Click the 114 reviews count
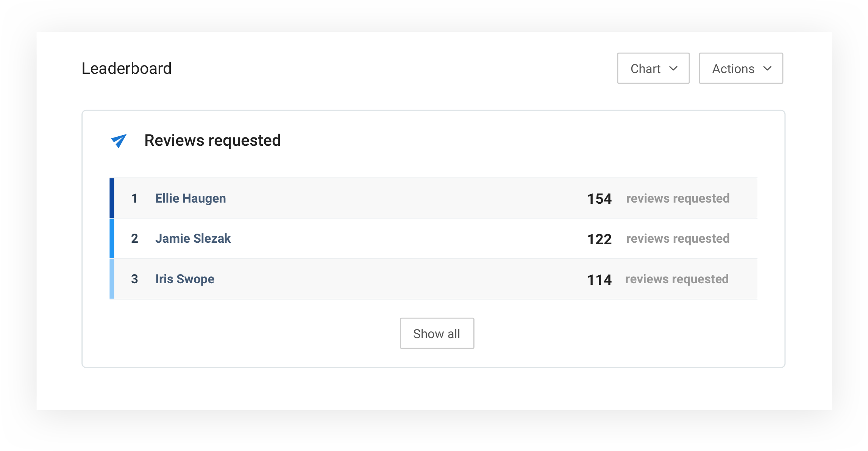The height and width of the screenshot is (451, 868). tap(599, 279)
